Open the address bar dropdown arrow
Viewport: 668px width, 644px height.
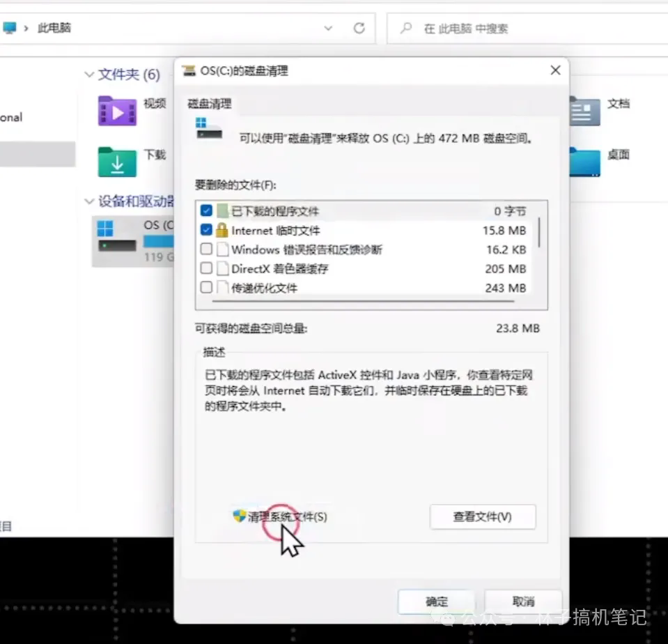(327, 28)
